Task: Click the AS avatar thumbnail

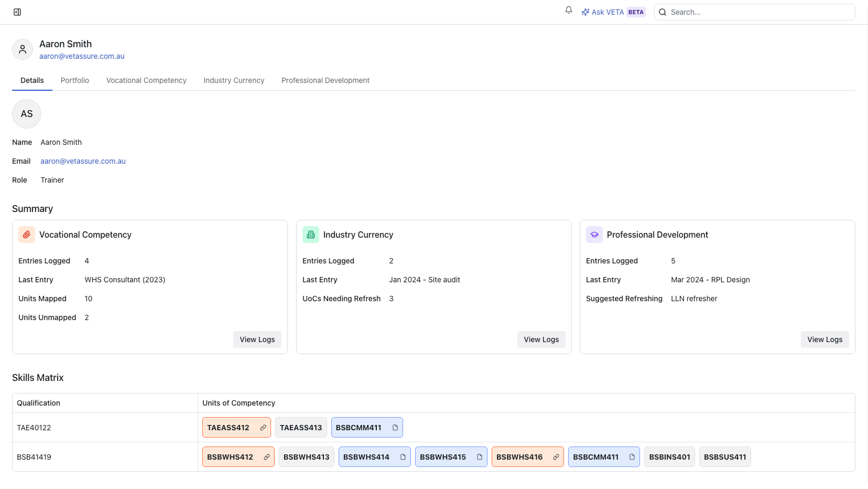Action: [27, 114]
